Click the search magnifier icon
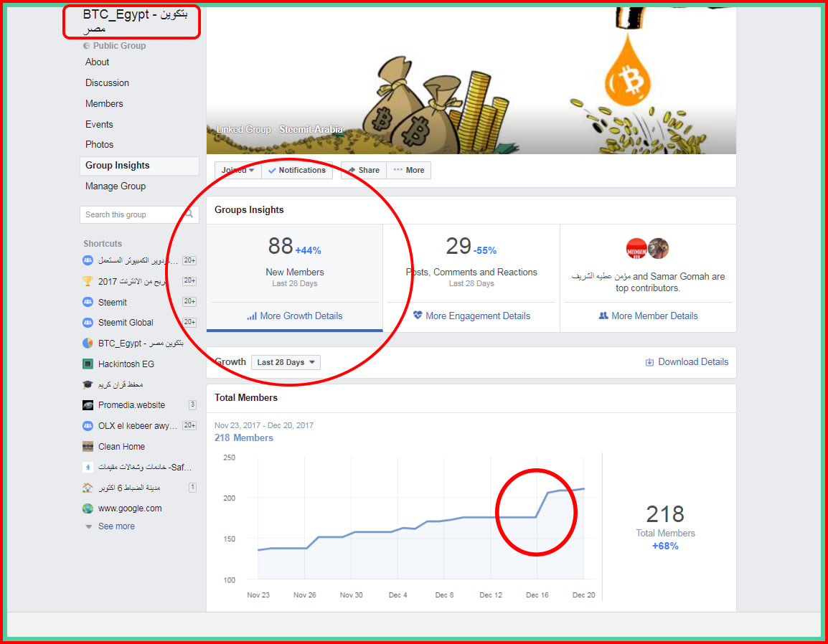Screen dimensions: 828x644 [x=189, y=214]
